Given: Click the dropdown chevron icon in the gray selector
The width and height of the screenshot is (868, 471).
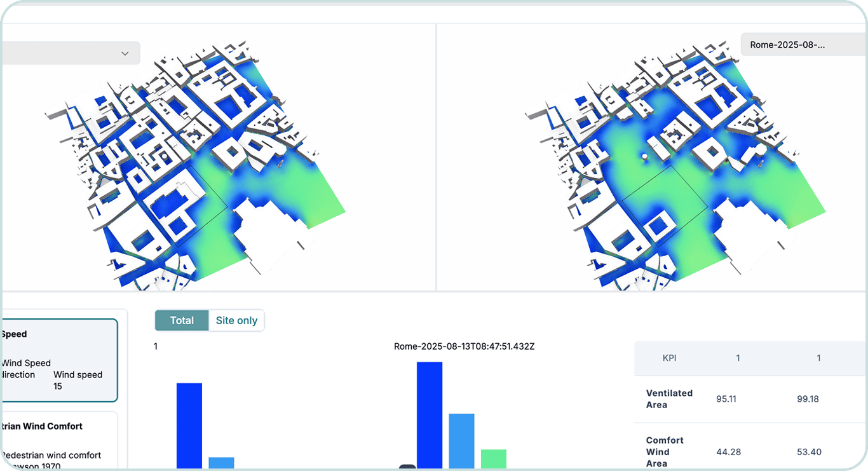Looking at the screenshot, I should (x=125, y=53).
